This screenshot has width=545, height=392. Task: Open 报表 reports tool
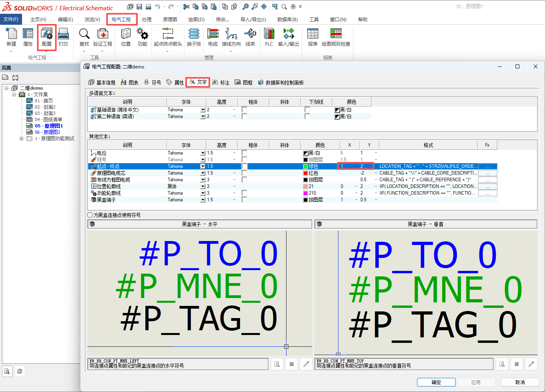coord(312,37)
